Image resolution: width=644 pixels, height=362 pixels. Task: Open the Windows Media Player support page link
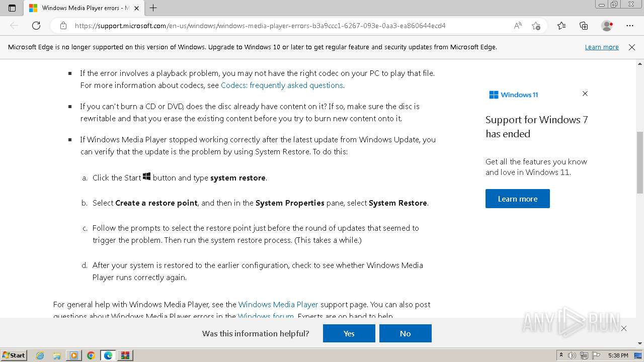pyautogui.click(x=278, y=305)
